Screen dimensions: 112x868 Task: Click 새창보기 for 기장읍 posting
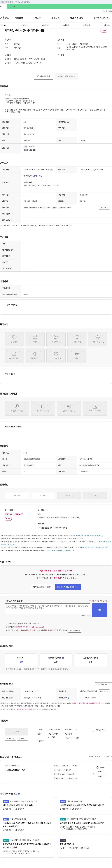point(100,776)
